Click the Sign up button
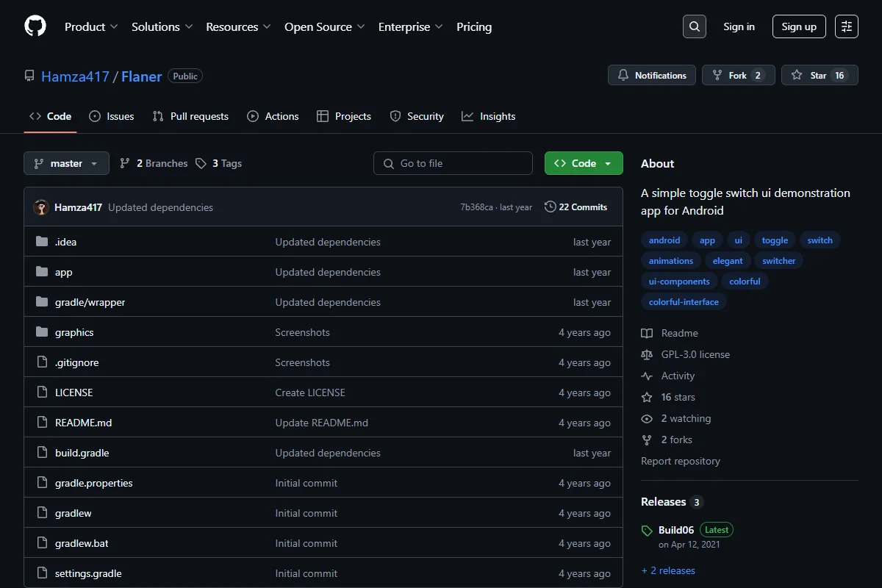 (x=799, y=26)
